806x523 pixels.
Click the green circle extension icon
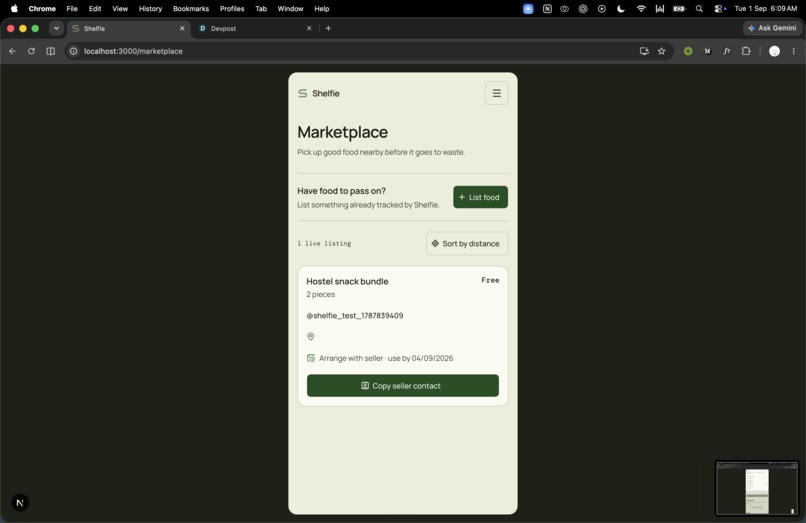point(688,51)
